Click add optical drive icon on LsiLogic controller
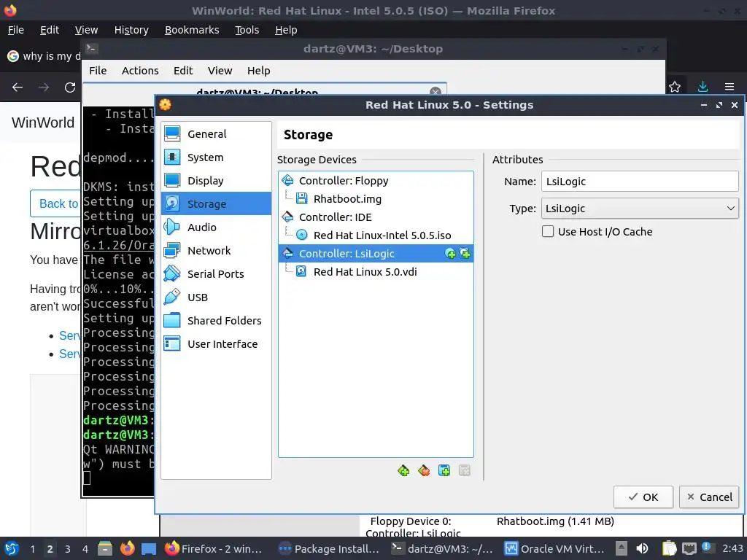This screenshot has width=747, height=560. point(449,254)
